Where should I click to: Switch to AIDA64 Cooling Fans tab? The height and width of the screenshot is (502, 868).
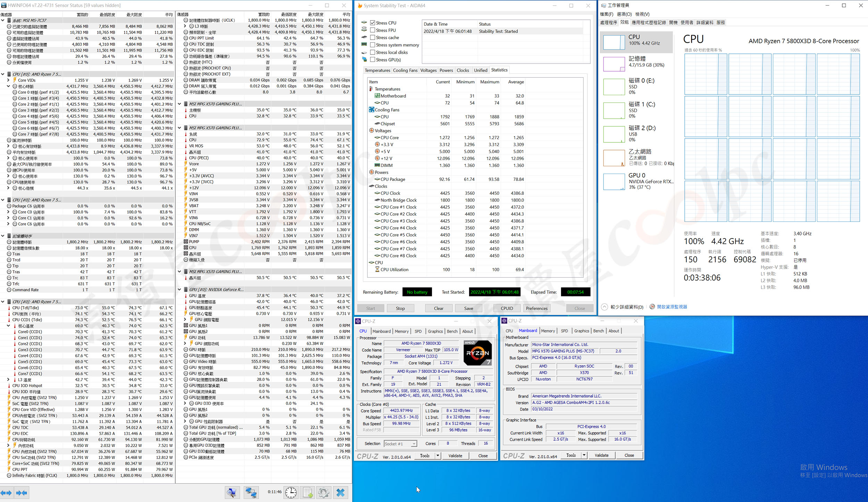pyautogui.click(x=405, y=70)
